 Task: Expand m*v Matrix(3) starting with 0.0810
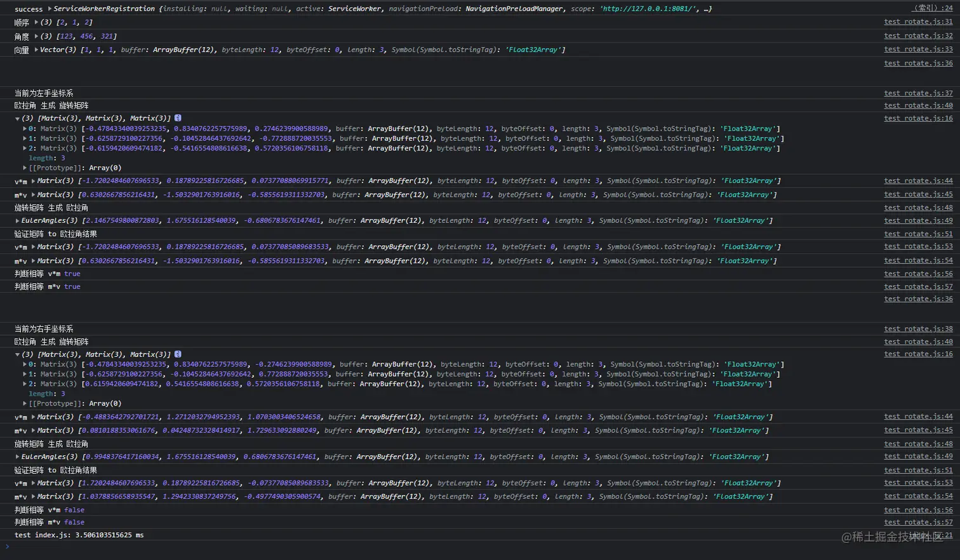pos(33,430)
